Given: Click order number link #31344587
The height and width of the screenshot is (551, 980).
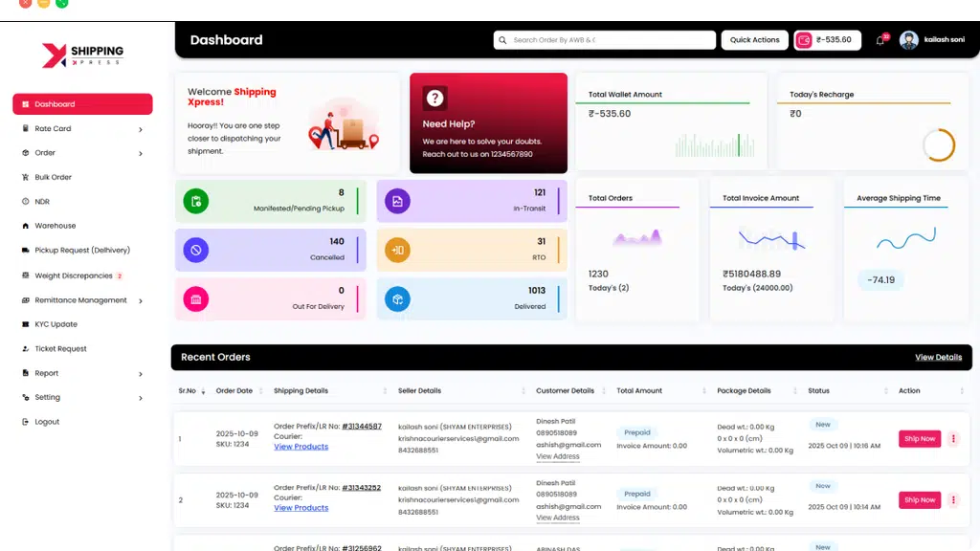Looking at the screenshot, I should coord(361,426).
